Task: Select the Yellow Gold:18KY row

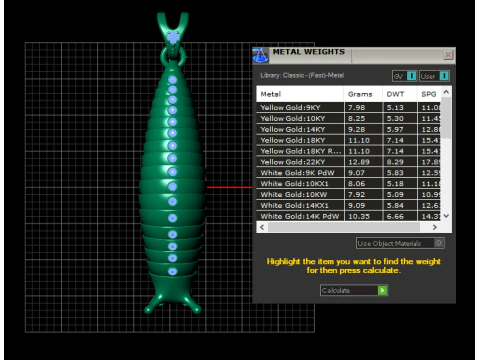Action: point(349,140)
